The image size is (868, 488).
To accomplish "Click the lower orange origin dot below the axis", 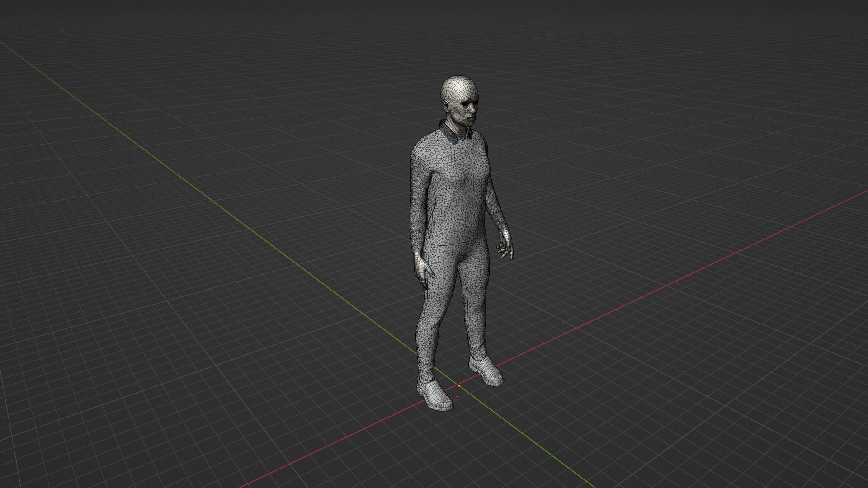I will coord(458,397).
